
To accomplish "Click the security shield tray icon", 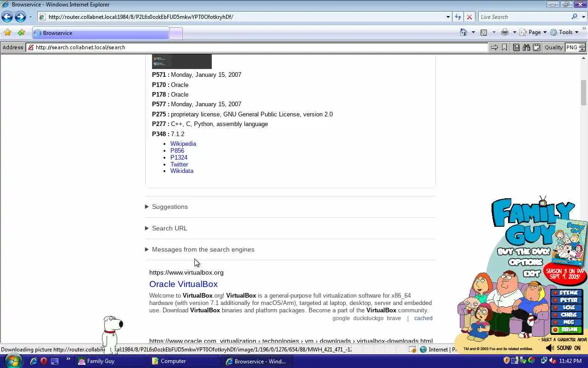I will (507, 361).
